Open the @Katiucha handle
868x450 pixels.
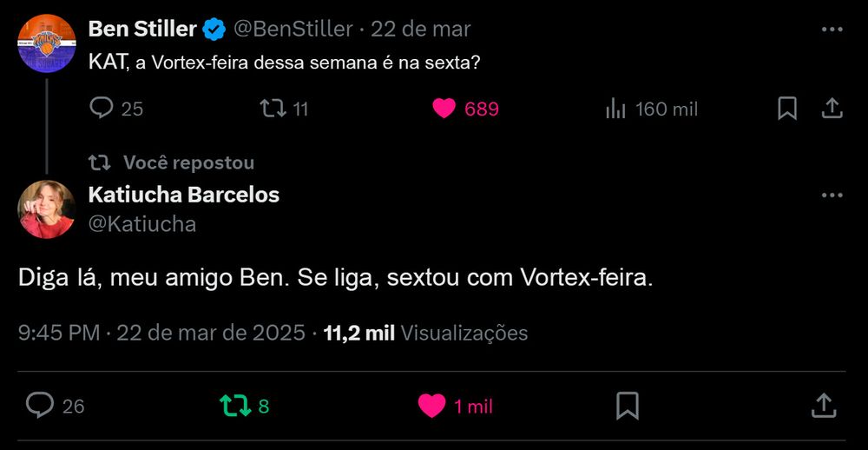click(142, 224)
